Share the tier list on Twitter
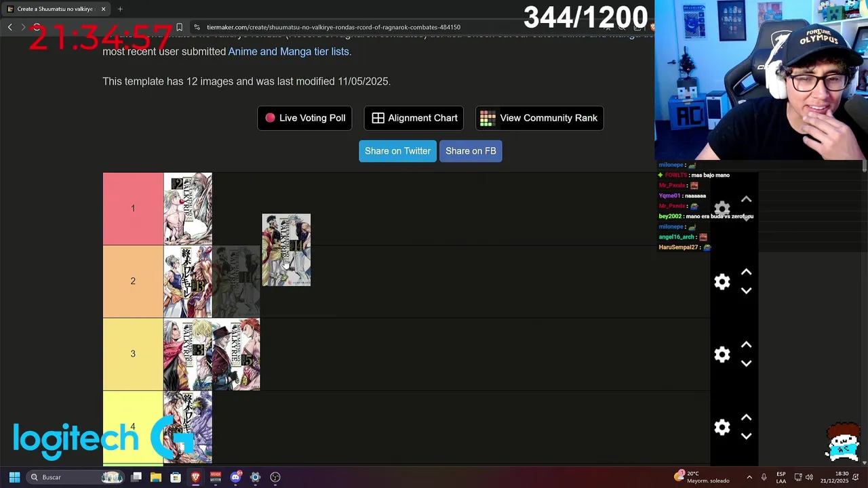The image size is (868, 488). pyautogui.click(x=397, y=151)
